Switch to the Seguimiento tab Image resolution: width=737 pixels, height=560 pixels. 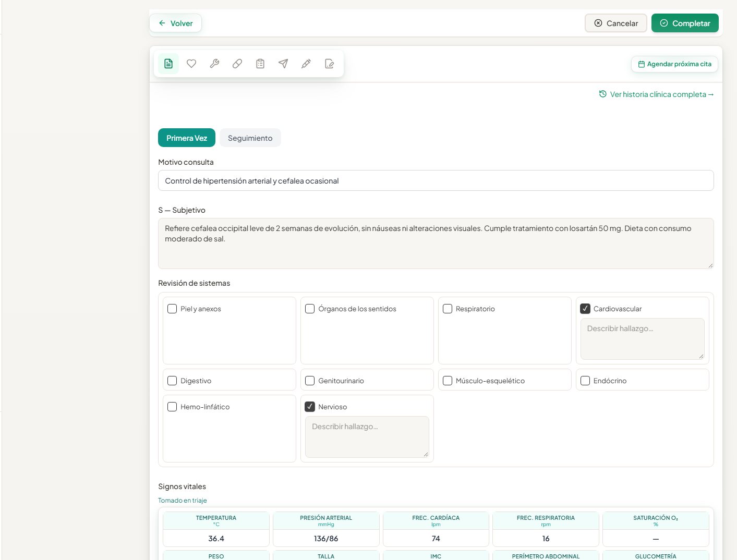pos(250,138)
